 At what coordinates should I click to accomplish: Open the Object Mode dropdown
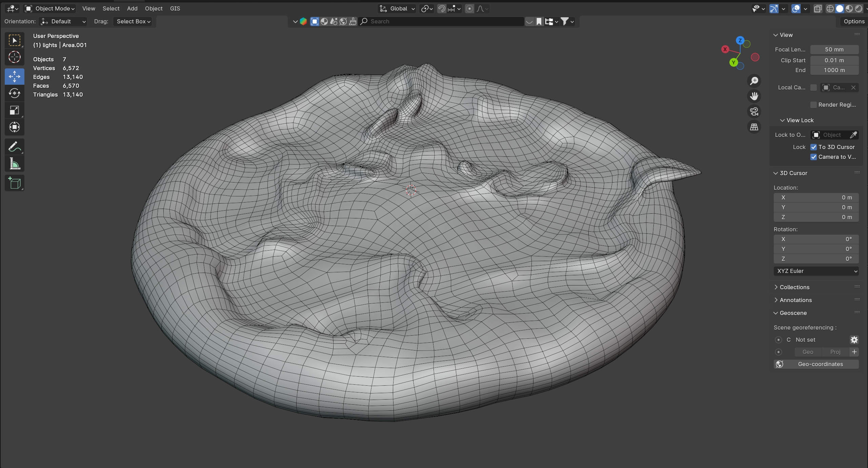coord(50,8)
